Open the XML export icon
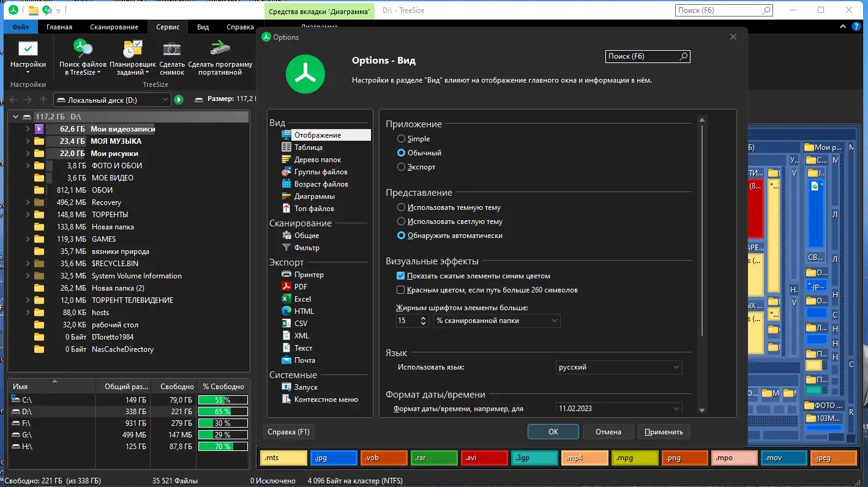This screenshot has width=868, height=487. 286,336
